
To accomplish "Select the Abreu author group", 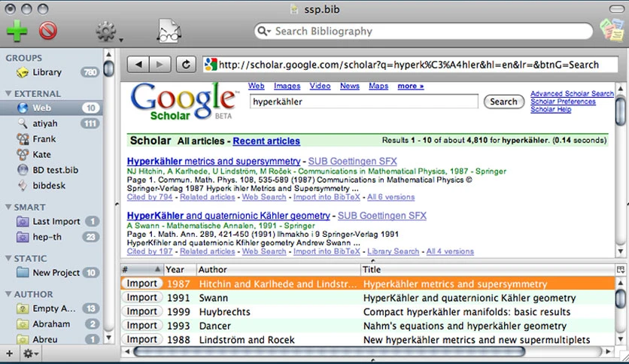I will [51, 339].
